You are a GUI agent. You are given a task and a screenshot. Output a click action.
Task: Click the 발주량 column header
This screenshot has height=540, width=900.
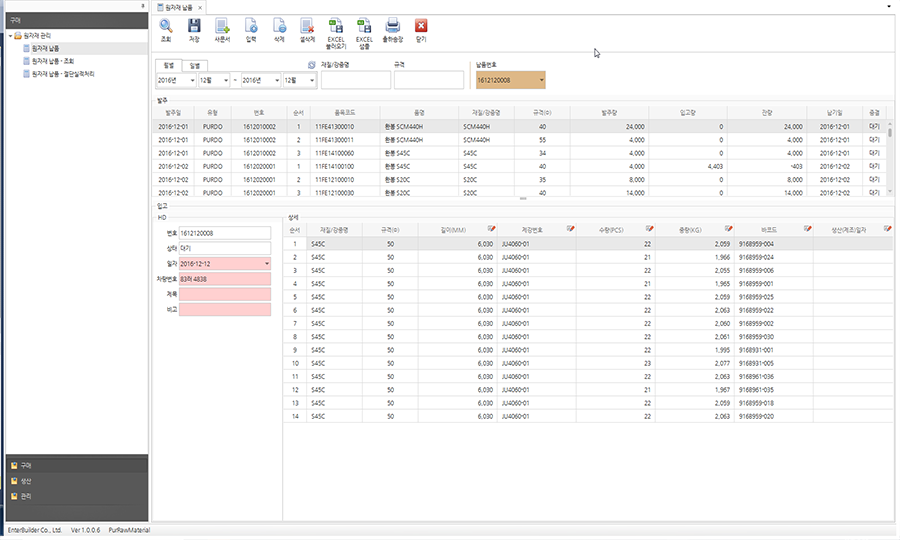pos(610,112)
